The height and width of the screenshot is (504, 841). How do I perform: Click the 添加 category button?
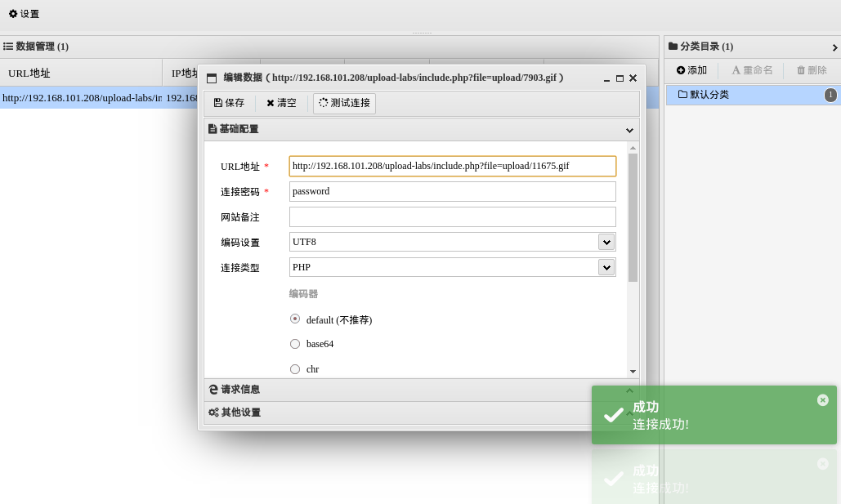[x=692, y=70]
